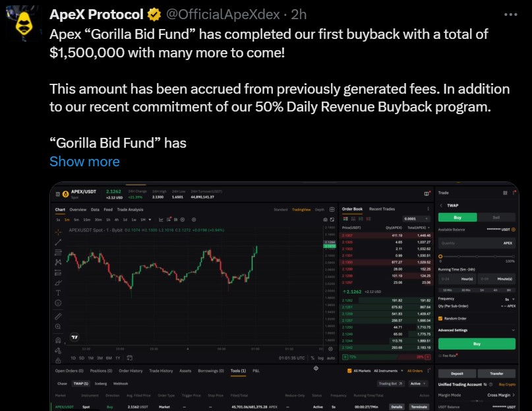Select the trend line drawing tool
The width and height of the screenshot is (532, 411).
59,242
